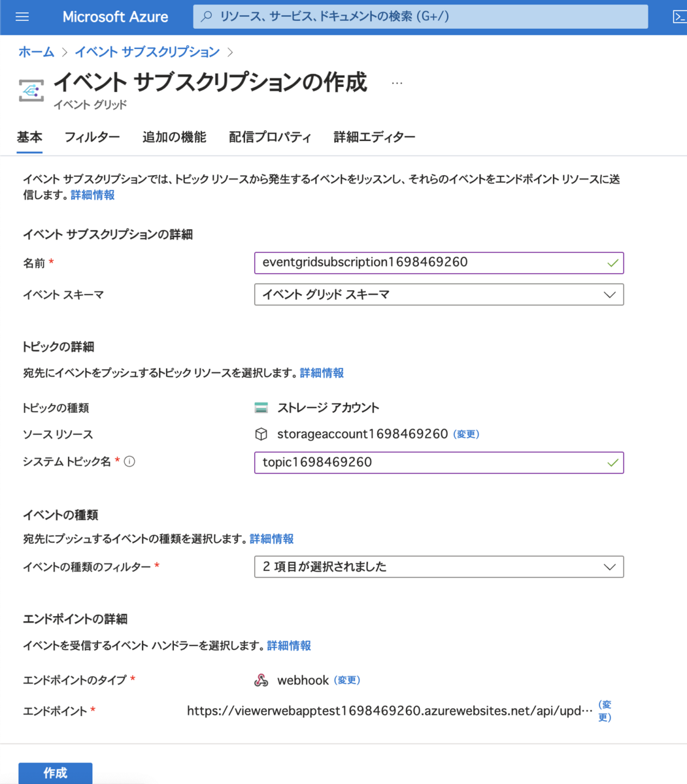This screenshot has width=687, height=784.
Task: Click the 作成 button
Action: click(x=55, y=774)
